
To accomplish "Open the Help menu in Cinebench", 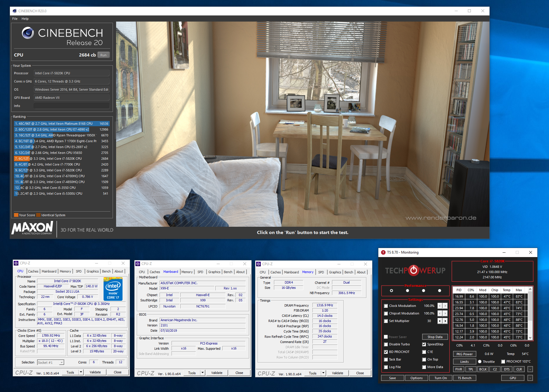I will 25,19.
